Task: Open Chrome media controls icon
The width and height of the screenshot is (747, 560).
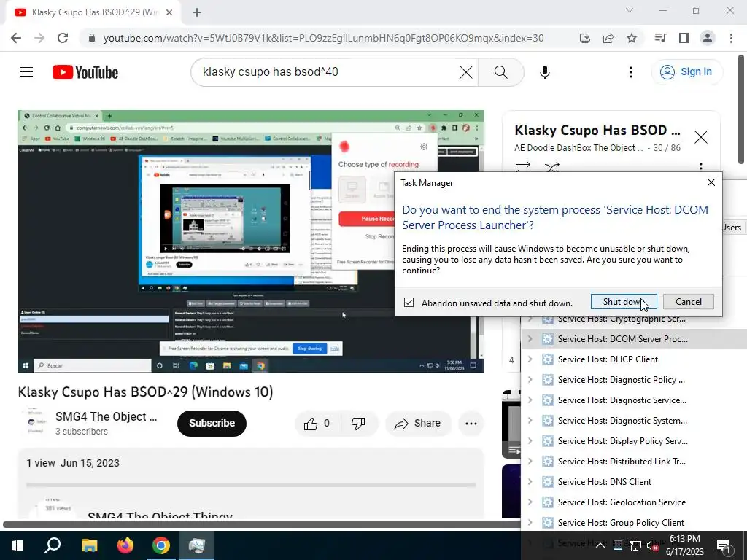Action: pos(660,38)
